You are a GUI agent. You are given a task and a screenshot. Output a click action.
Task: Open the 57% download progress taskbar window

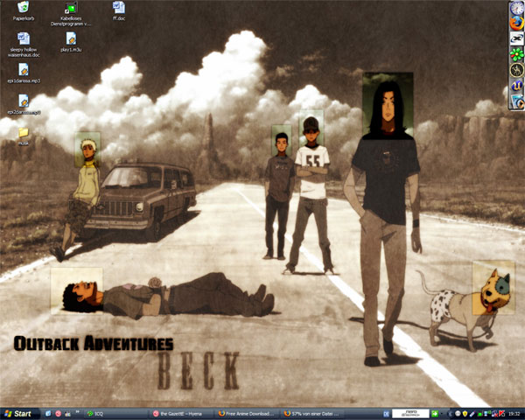pyautogui.click(x=315, y=413)
